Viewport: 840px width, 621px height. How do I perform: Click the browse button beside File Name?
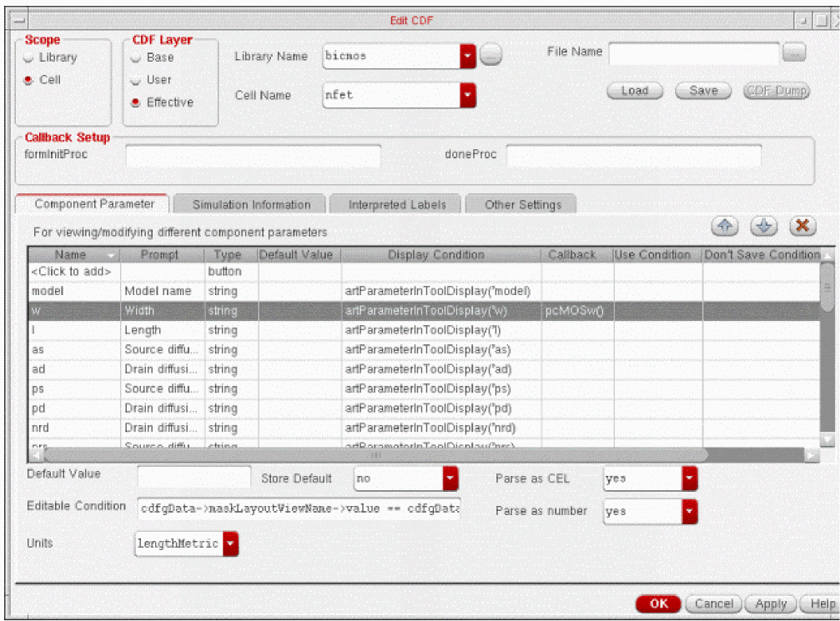coord(794,53)
